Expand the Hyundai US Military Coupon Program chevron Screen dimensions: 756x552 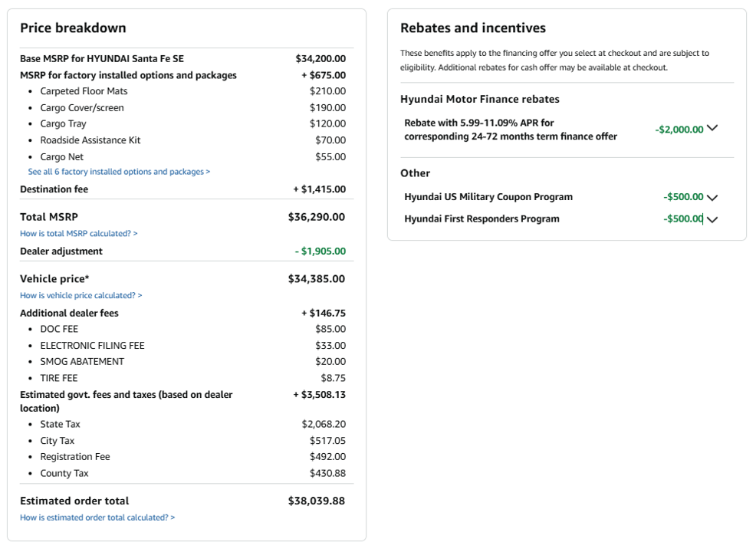[712, 197]
